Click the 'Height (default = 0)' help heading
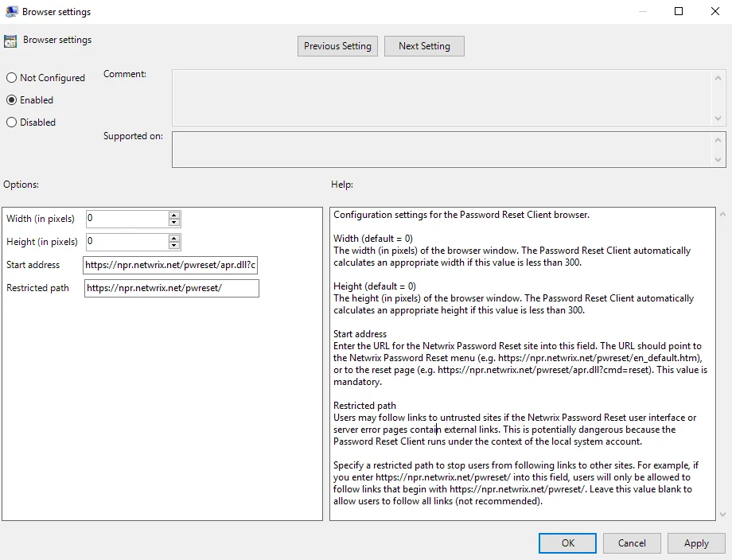This screenshot has height=560, width=732. (x=375, y=286)
